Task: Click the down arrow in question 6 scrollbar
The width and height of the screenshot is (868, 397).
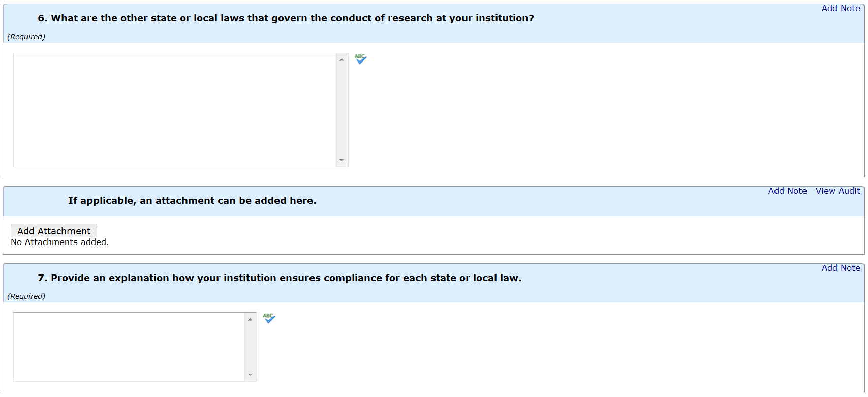Action: (342, 160)
